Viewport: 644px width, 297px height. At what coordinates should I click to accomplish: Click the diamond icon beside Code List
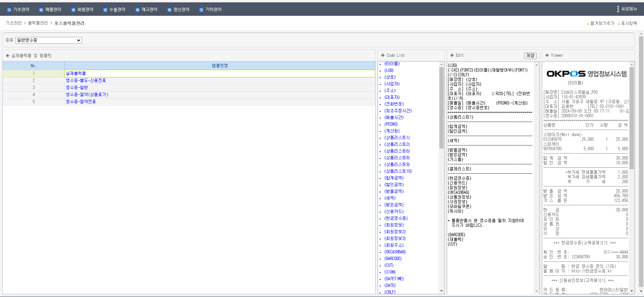click(x=383, y=55)
